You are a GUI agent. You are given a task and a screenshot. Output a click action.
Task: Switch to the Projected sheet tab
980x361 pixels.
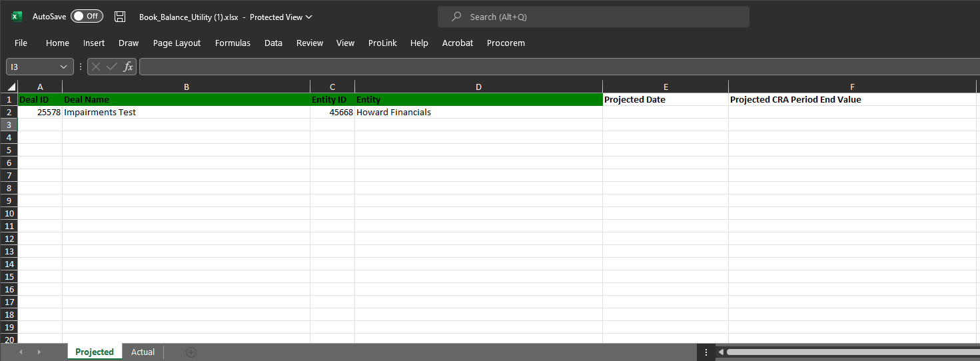[95, 352]
